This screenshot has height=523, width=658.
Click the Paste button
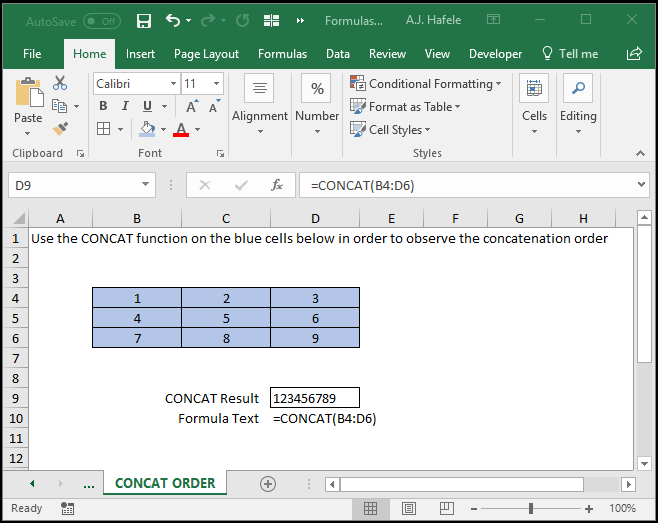pyautogui.click(x=28, y=106)
